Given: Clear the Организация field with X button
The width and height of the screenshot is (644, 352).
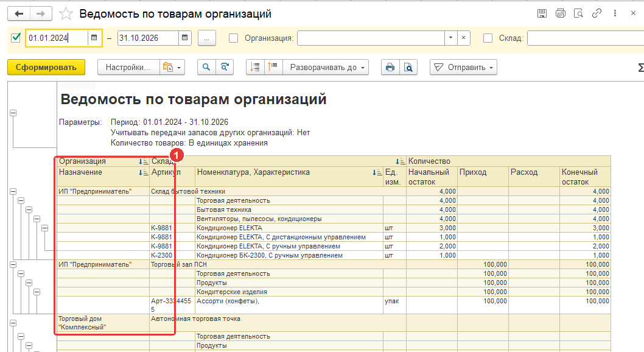Looking at the screenshot, I should point(463,38).
